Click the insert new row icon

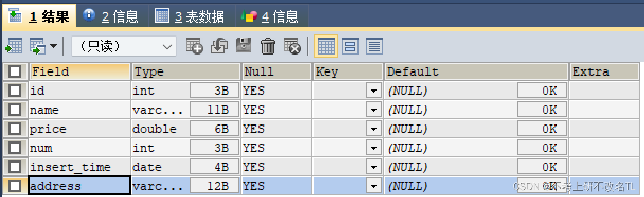tap(195, 47)
